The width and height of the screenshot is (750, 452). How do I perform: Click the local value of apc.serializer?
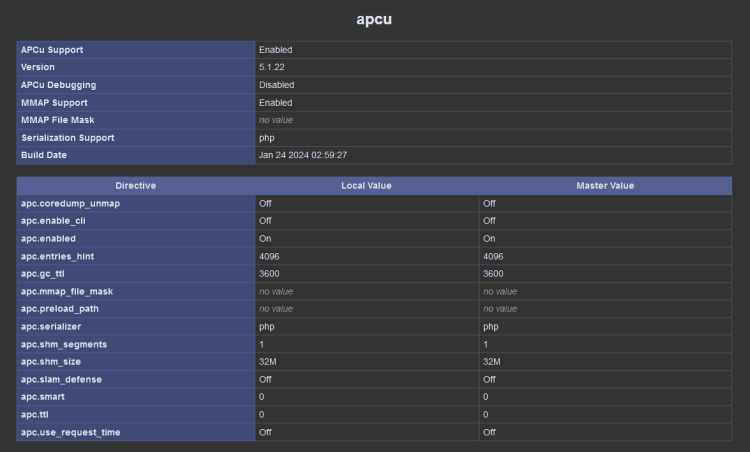pos(267,327)
